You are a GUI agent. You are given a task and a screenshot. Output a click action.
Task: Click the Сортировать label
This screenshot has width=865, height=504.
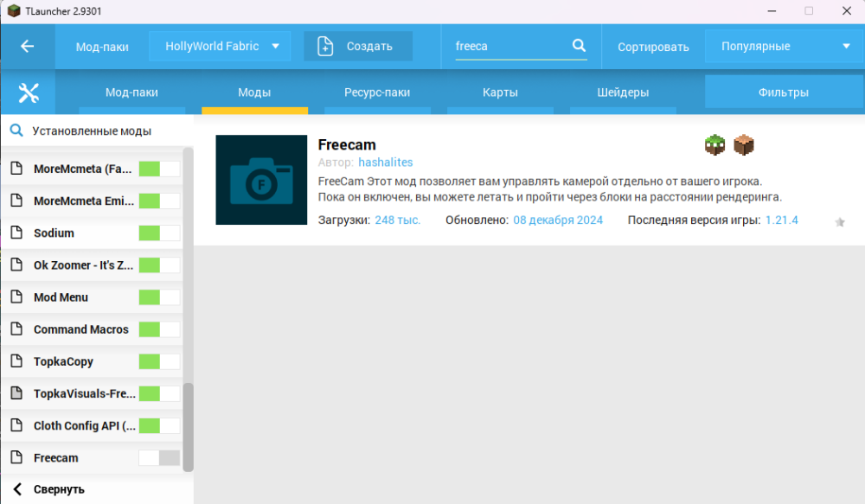point(653,47)
